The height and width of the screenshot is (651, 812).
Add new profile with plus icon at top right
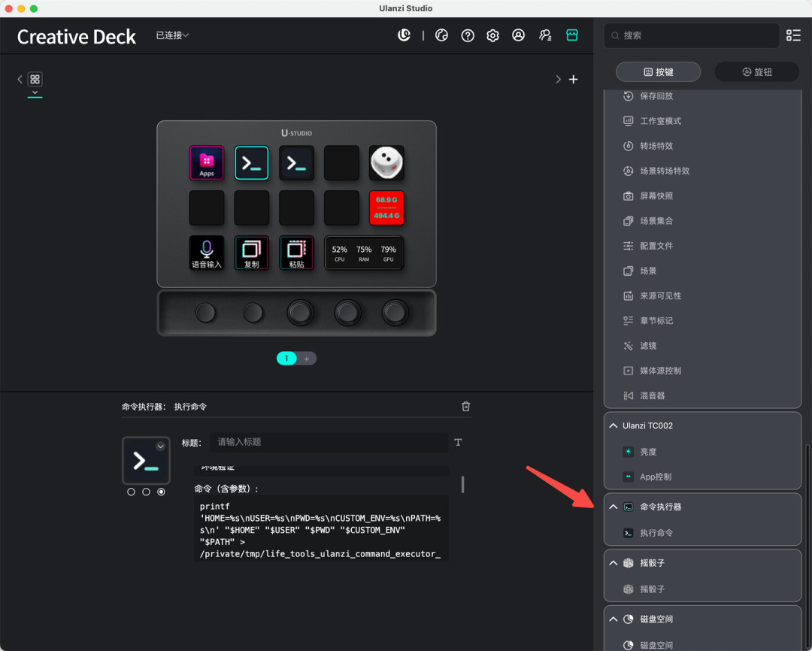coord(573,79)
